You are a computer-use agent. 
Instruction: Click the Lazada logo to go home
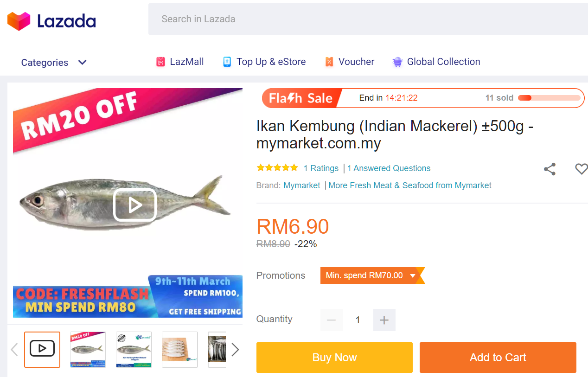pos(51,20)
